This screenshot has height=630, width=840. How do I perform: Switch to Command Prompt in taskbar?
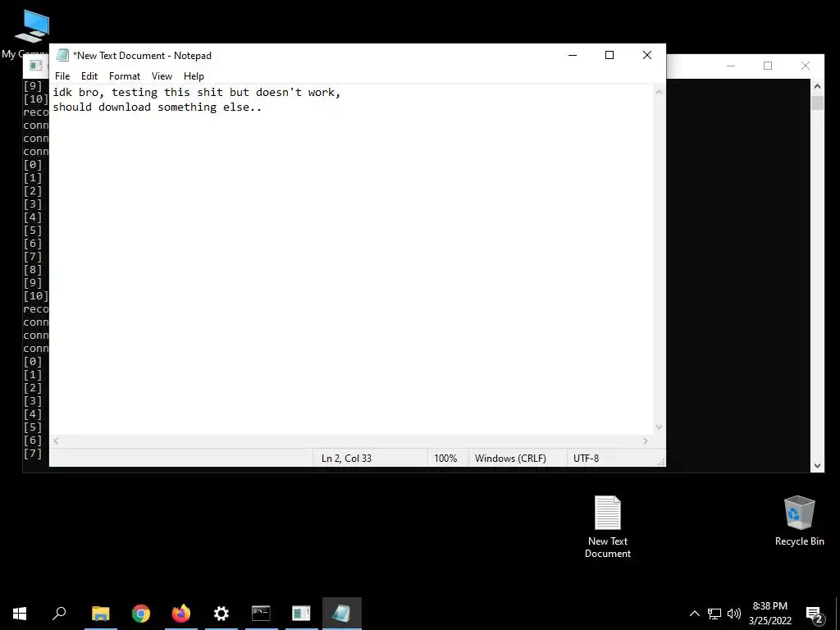pyautogui.click(x=261, y=614)
